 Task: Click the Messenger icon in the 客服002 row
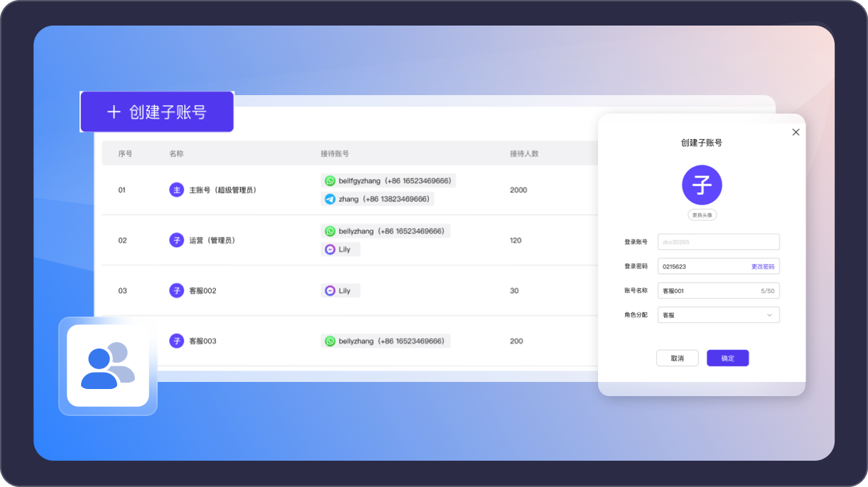point(330,291)
